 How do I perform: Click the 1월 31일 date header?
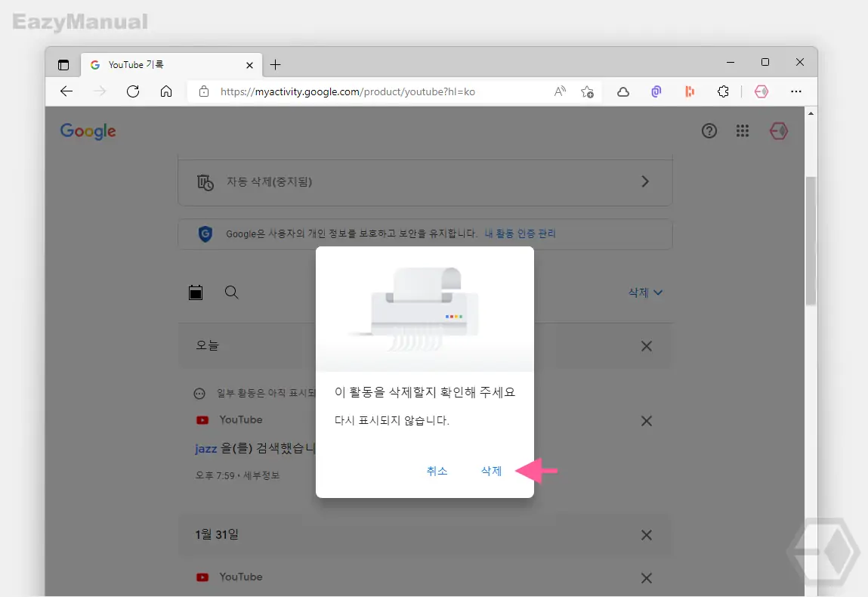coord(217,534)
